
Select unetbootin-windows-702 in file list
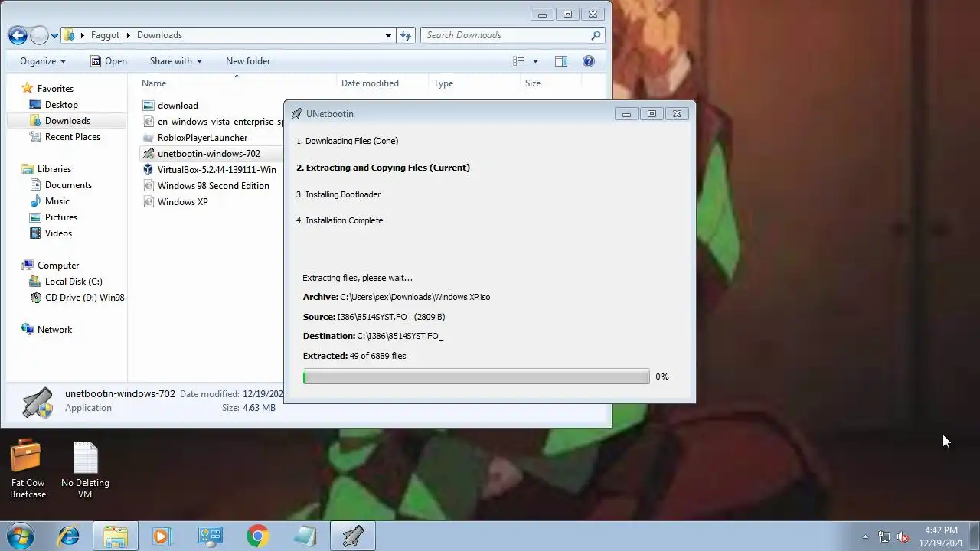(208, 154)
